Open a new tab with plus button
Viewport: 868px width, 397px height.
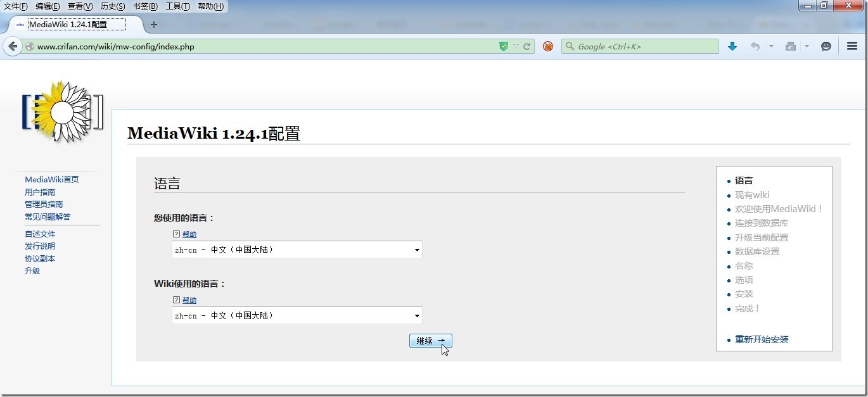[153, 25]
